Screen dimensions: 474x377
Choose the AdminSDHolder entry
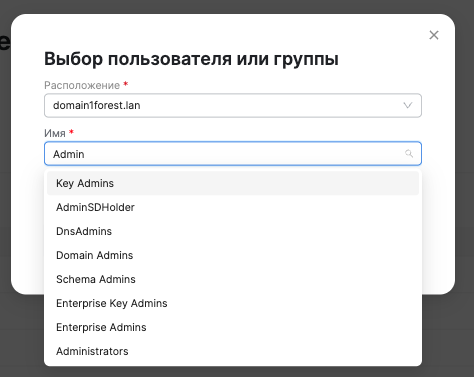(x=233, y=207)
